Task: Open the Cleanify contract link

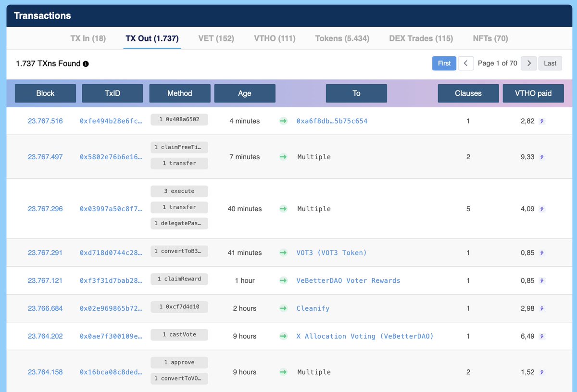Action: [x=313, y=308]
